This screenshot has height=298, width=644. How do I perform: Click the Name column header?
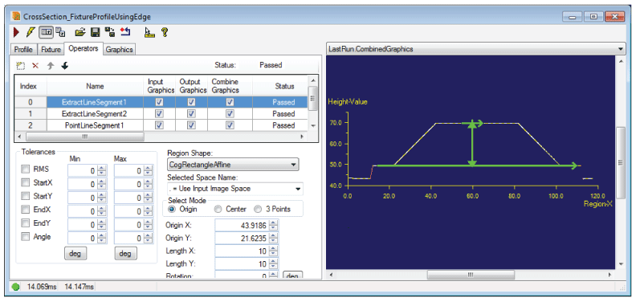tap(95, 86)
